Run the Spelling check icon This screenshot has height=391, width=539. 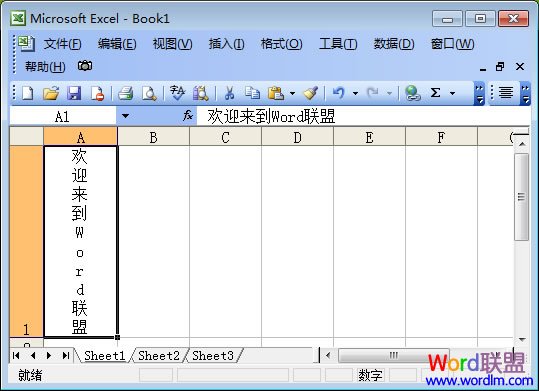pos(177,93)
